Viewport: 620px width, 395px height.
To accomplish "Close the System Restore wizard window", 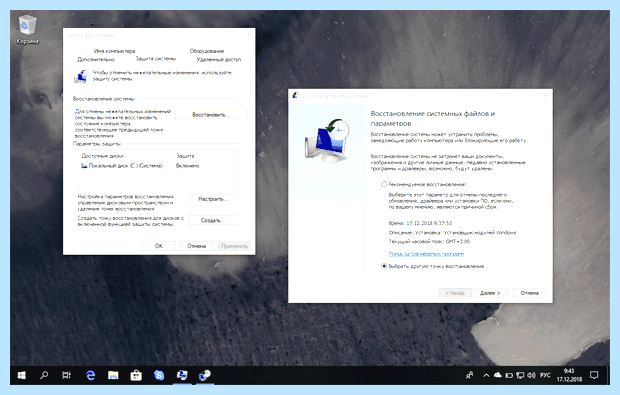I will (545, 95).
